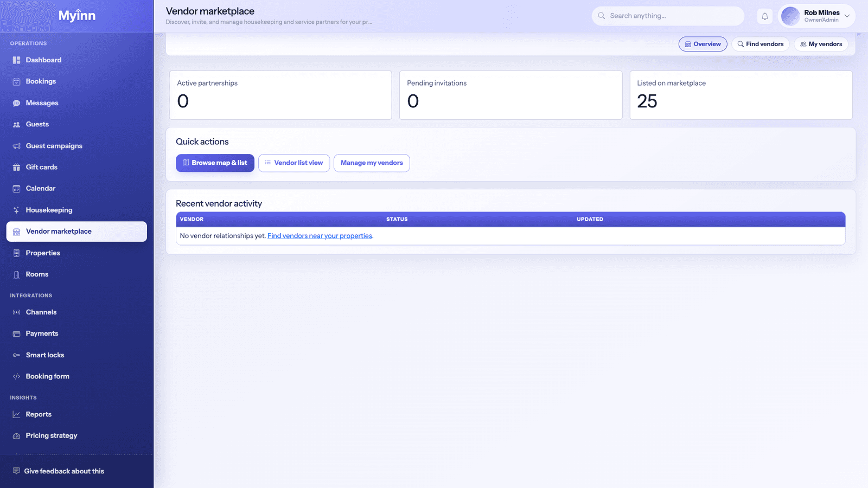Select Vendor marketplace in the sidebar
868x488 pixels.
[x=76, y=232]
